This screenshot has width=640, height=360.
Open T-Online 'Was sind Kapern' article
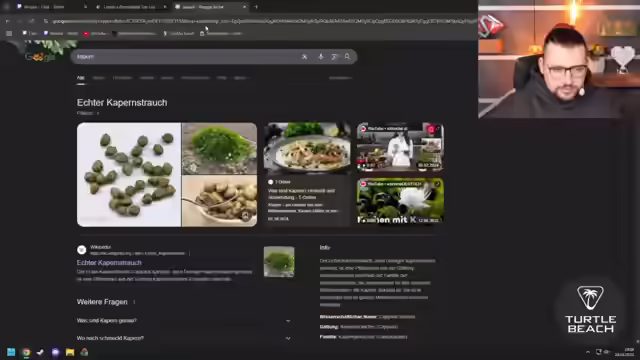tap(302, 194)
